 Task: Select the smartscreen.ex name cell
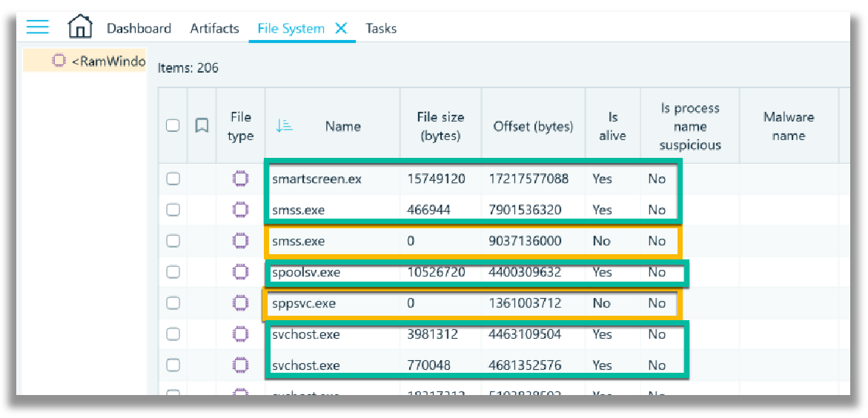317,179
